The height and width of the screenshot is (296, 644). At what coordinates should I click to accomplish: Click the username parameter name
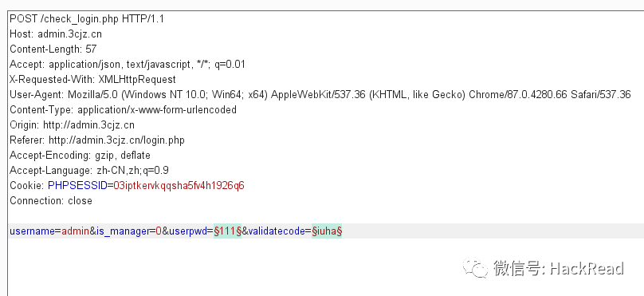pyautogui.click(x=32, y=231)
